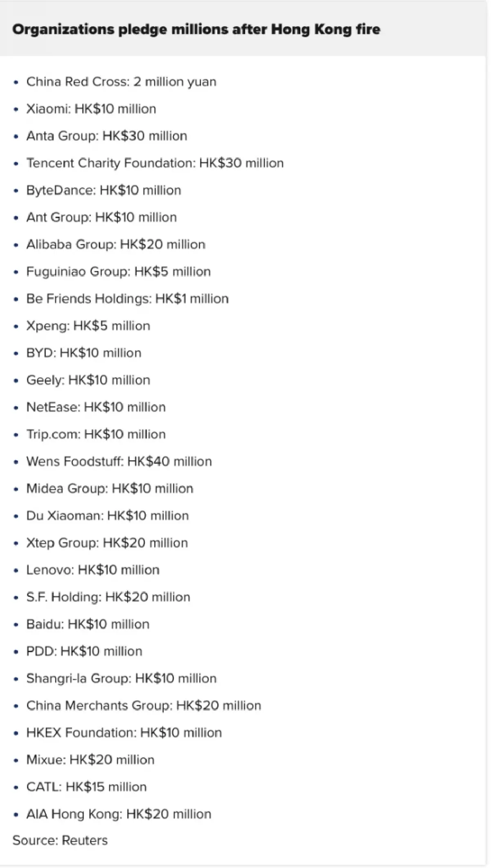Click the Xpeng HK$5 million entry
The image size is (491, 868).
(x=88, y=326)
